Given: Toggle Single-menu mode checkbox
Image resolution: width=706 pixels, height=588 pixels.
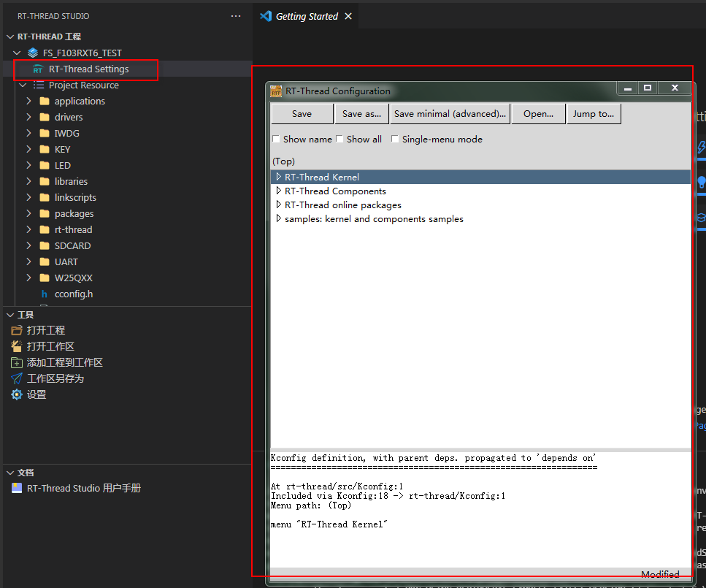Looking at the screenshot, I should [x=395, y=140].
